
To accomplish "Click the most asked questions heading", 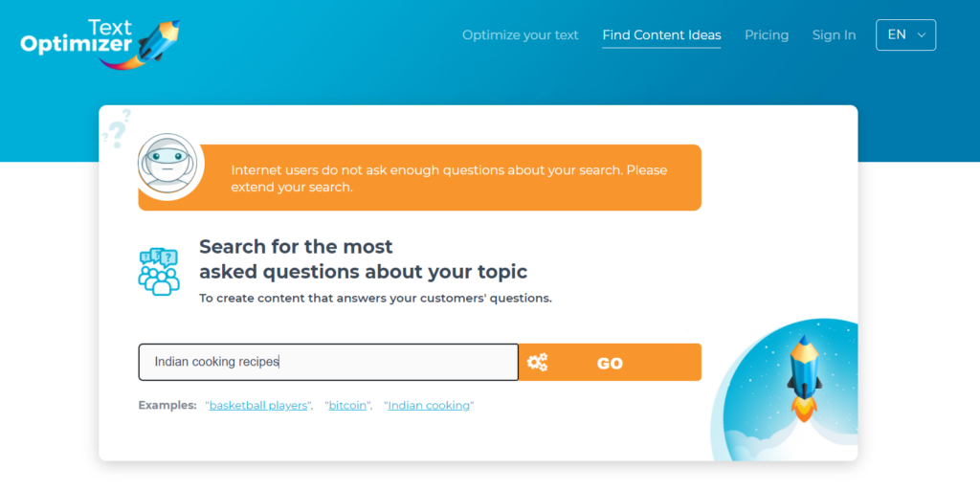I will 363,259.
